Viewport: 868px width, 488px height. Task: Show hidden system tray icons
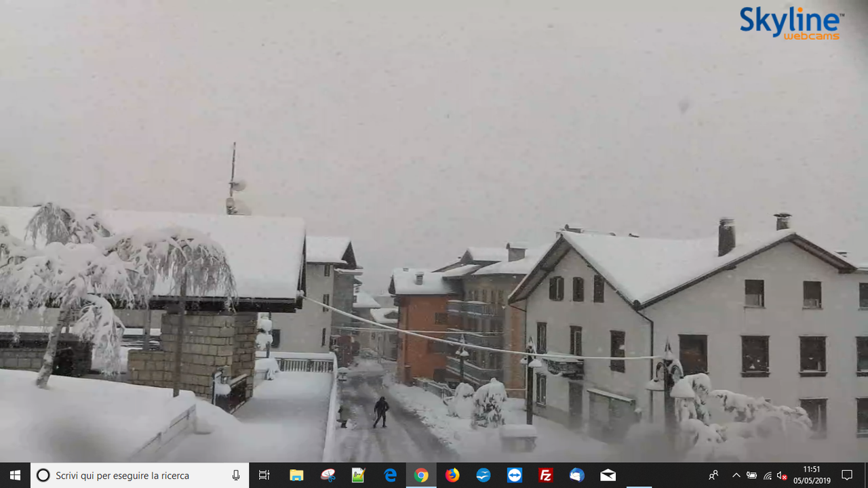coord(736,475)
